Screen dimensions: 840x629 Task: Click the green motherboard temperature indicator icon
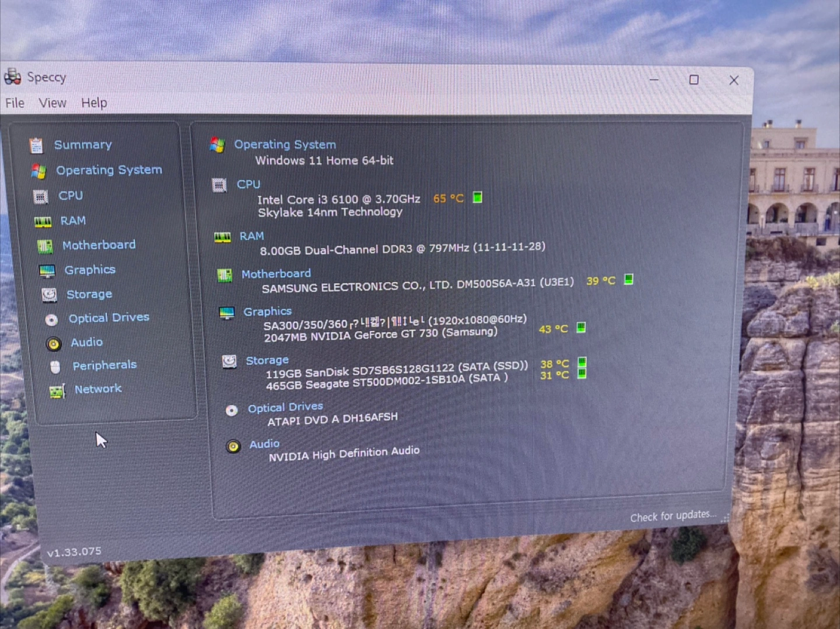click(628, 279)
